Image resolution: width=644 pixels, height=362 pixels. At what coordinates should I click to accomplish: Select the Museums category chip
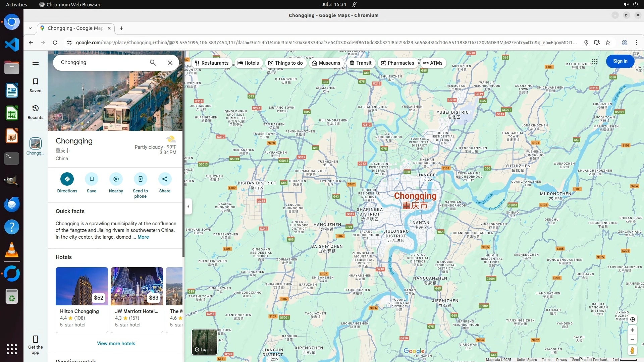coord(326,63)
